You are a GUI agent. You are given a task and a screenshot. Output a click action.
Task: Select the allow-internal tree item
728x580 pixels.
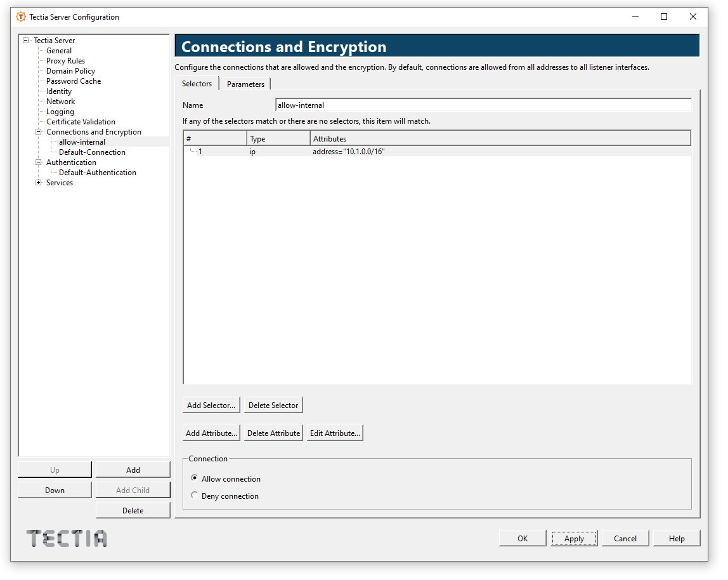(x=82, y=142)
